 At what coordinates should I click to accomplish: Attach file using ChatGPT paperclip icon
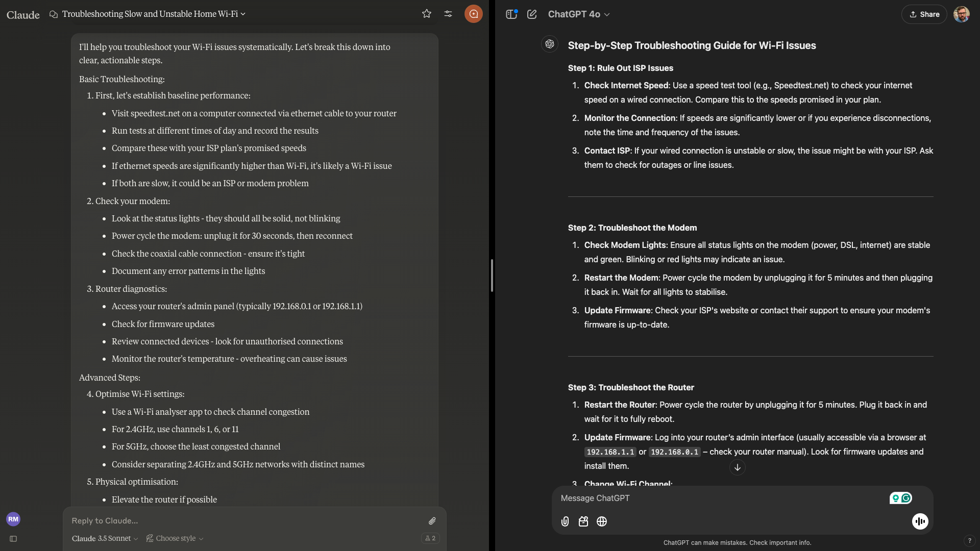coord(565,521)
